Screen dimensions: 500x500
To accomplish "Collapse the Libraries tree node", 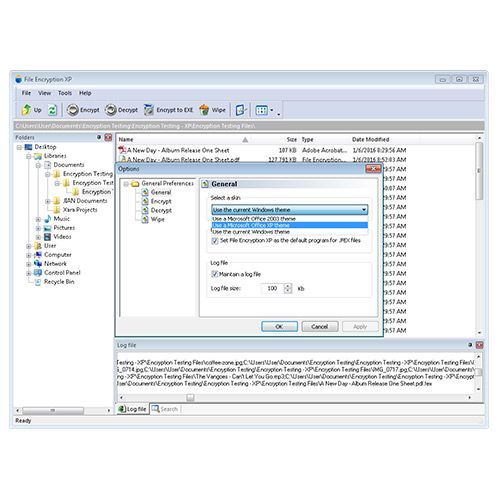I will pyautogui.click(x=29, y=156).
